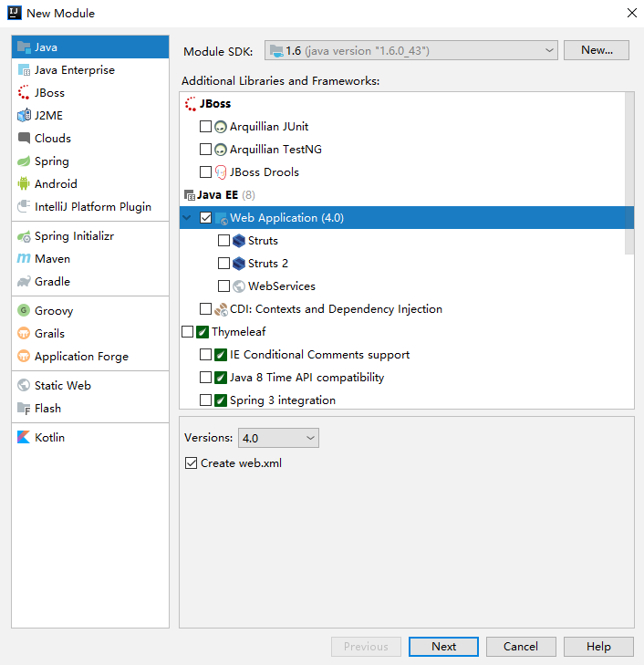Open the Versions 4.0 dropdown
This screenshot has height=665, width=644.
(278, 439)
